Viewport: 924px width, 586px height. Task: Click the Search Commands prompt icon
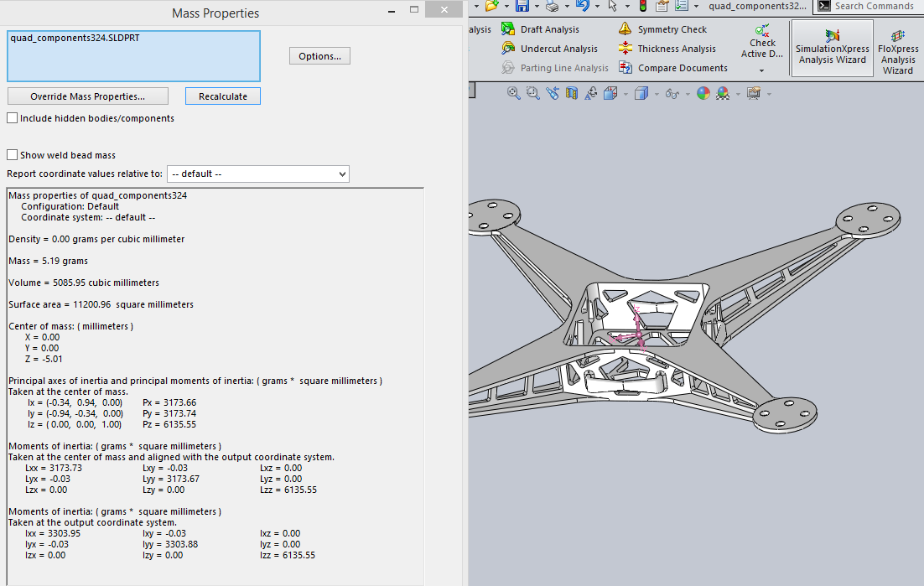point(824,6)
